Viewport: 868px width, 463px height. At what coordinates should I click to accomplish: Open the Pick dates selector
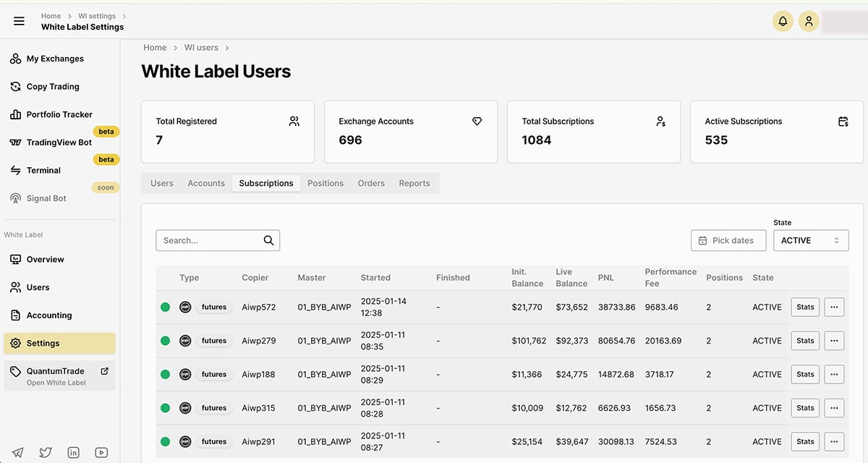coord(728,240)
